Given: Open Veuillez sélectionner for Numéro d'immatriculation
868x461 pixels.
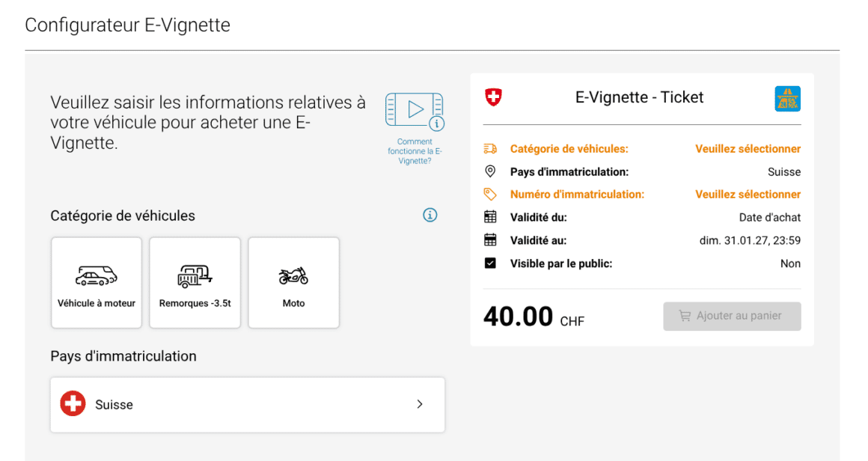Looking at the screenshot, I should 748,194.
